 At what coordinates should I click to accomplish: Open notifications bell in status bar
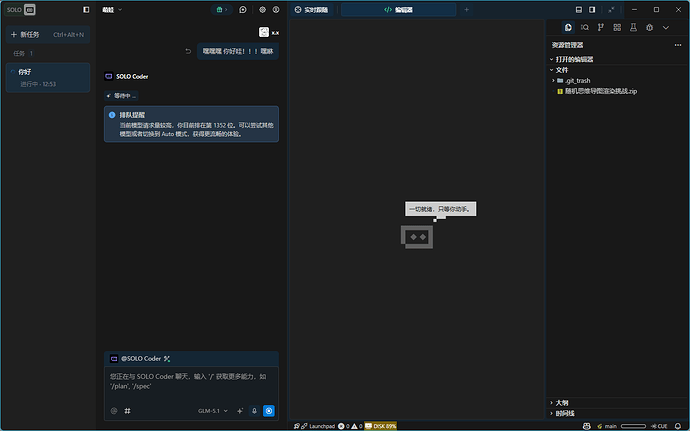pyautogui.click(x=678, y=426)
